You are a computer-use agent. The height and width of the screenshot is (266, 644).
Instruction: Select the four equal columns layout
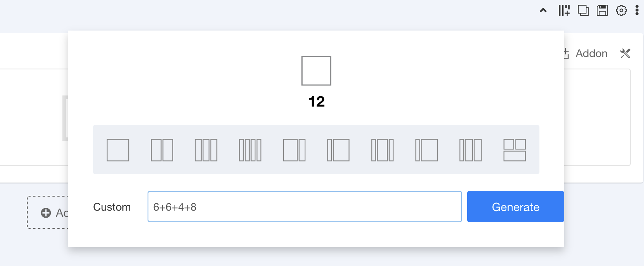click(250, 150)
